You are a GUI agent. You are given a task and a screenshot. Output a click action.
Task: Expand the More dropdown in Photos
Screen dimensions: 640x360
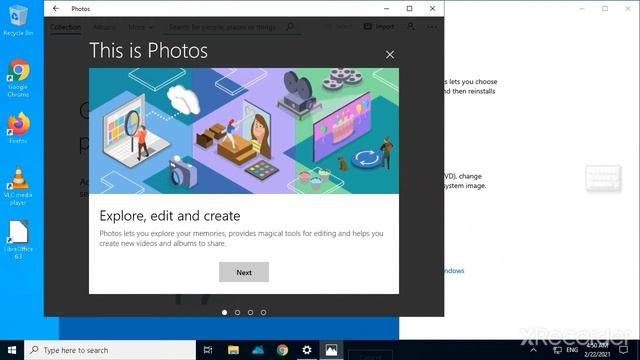141,27
